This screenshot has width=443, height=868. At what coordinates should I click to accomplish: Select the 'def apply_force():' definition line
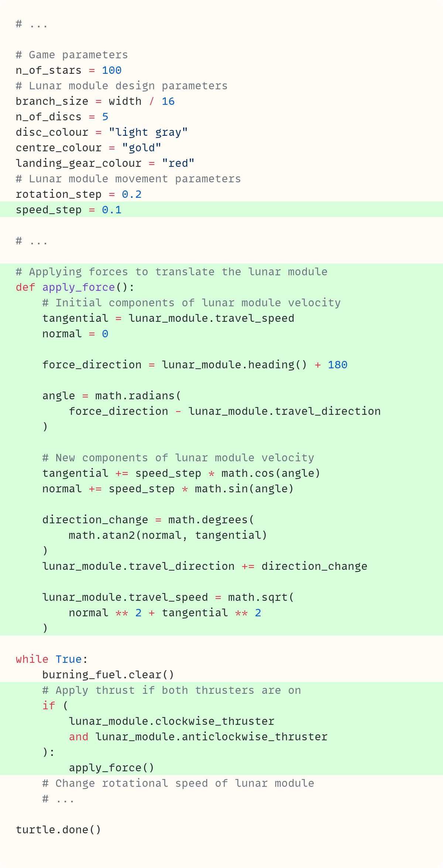(75, 287)
